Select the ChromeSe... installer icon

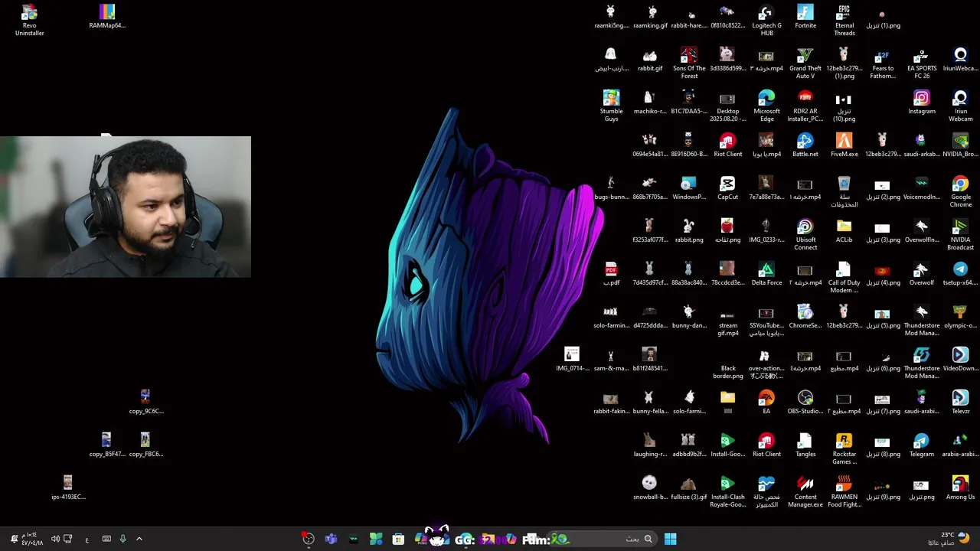[x=805, y=317]
